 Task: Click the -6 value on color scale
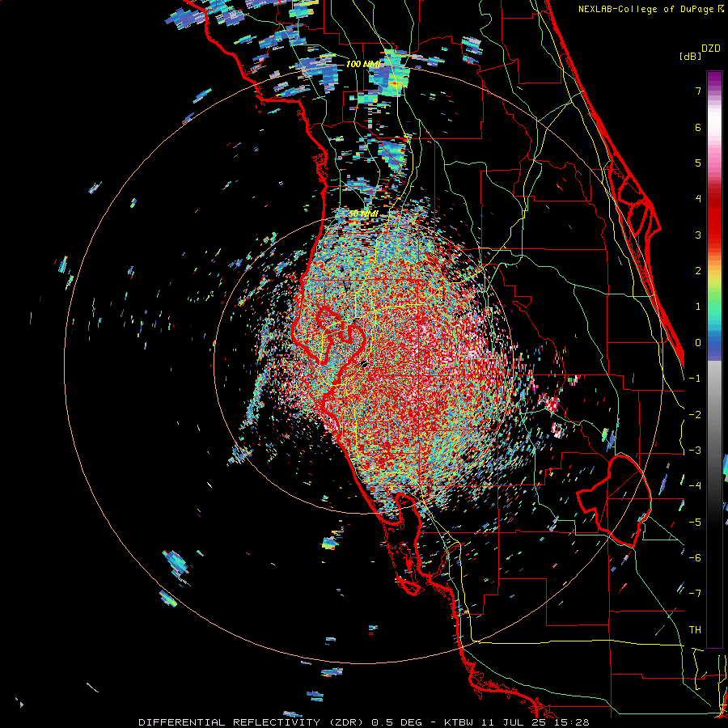pyautogui.click(x=695, y=558)
